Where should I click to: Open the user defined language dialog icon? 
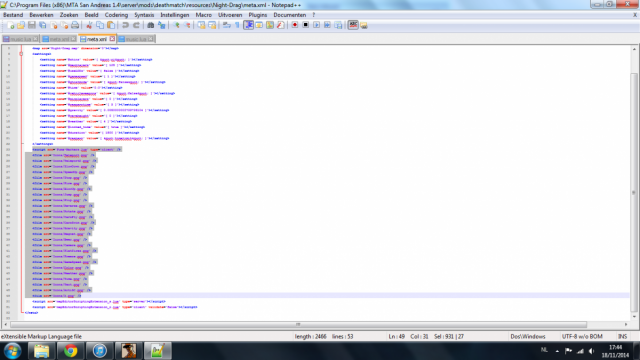coord(259,25)
